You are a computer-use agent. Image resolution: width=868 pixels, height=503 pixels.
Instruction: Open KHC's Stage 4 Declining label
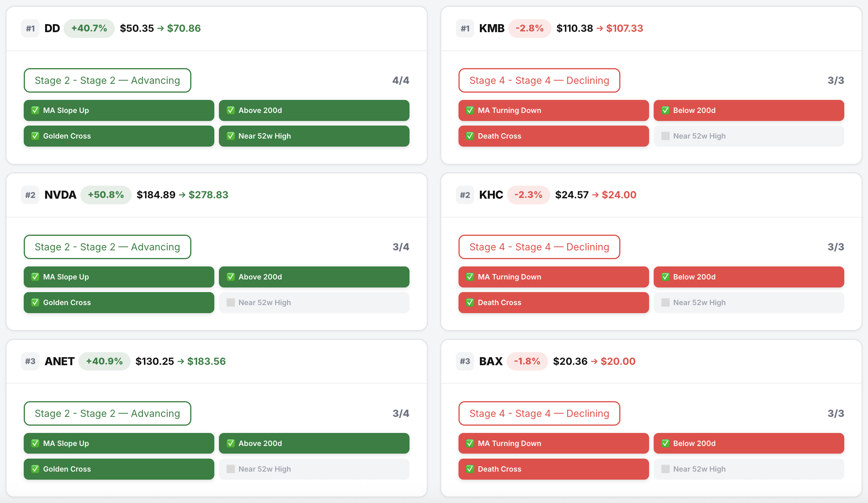point(539,247)
